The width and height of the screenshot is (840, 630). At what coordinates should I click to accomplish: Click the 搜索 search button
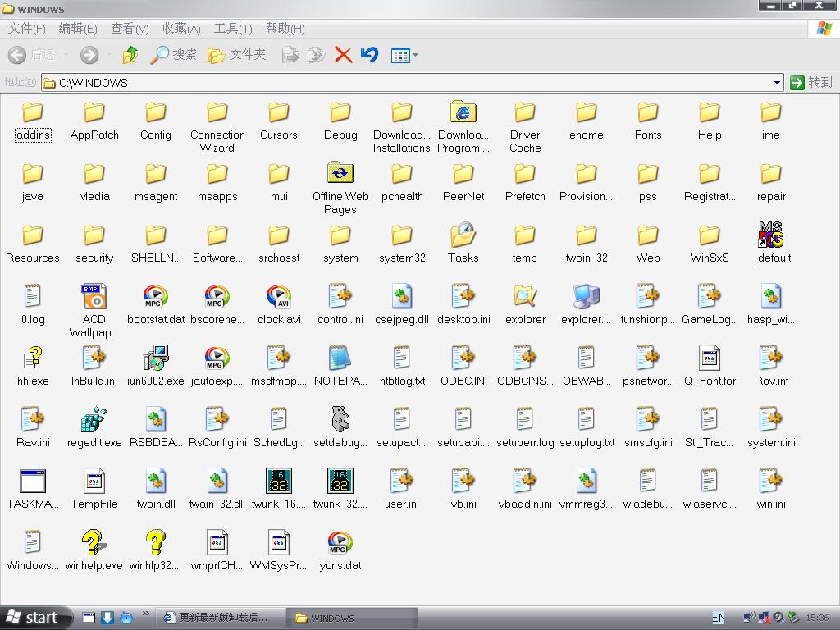coord(174,55)
